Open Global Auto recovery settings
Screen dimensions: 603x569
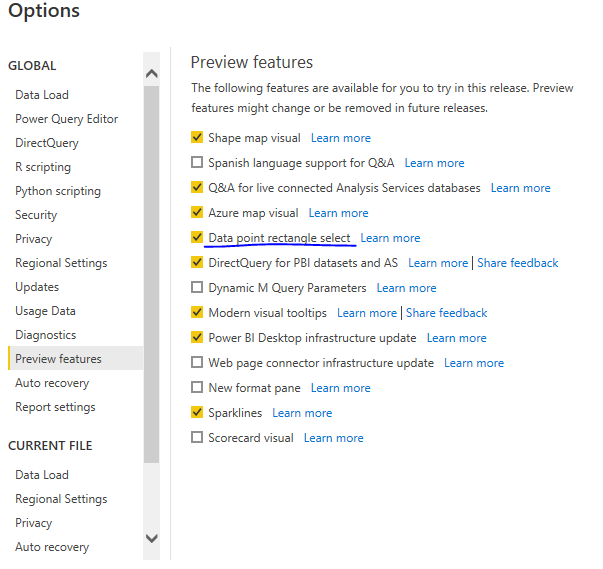point(52,383)
